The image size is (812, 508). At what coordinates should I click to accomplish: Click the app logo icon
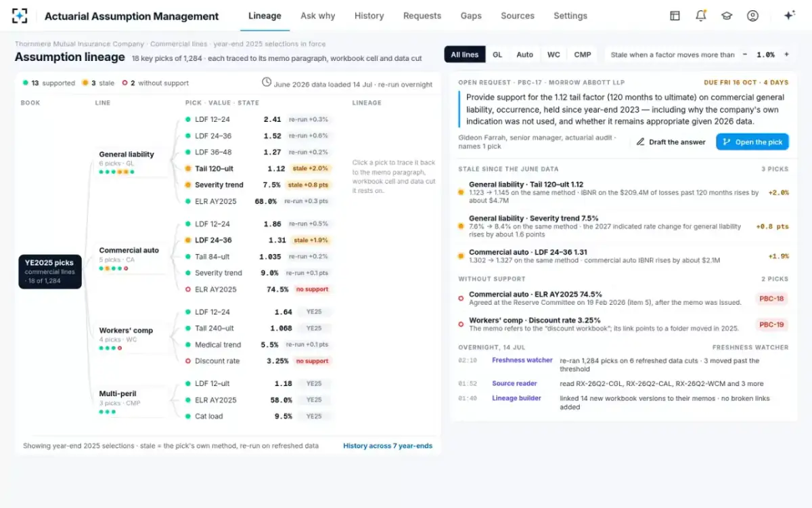point(20,16)
